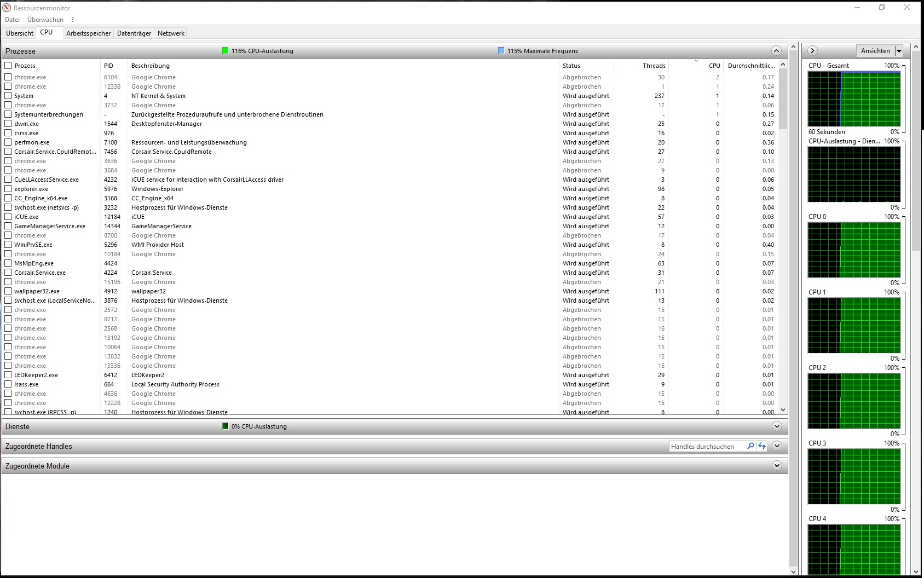Click the green CPU-Auslastung legend swatch
This screenshot has height=578, width=924.
pyautogui.click(x=225, y=50)
